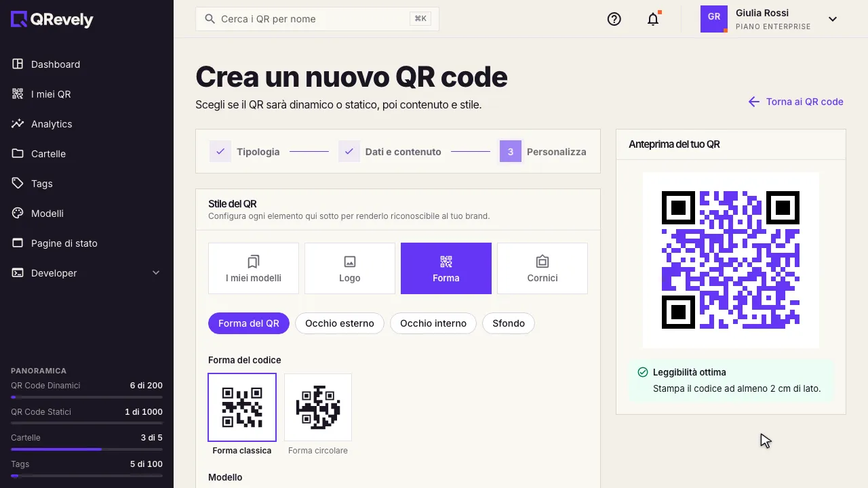868x488 pixels.
Task: Click the GR user avatar
Action: 714,19
